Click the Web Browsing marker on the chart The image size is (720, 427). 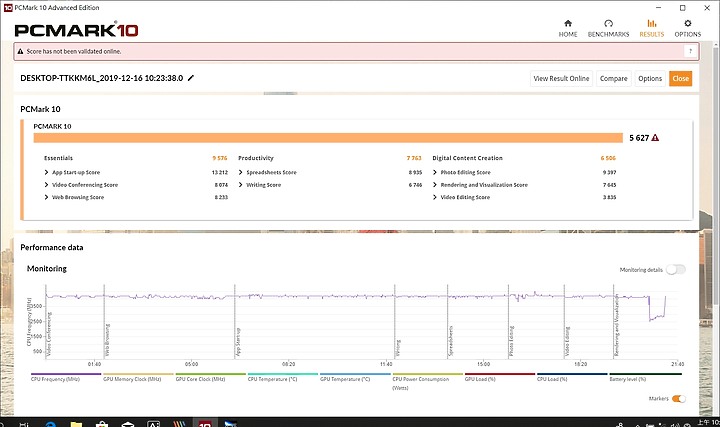[107, 340]
